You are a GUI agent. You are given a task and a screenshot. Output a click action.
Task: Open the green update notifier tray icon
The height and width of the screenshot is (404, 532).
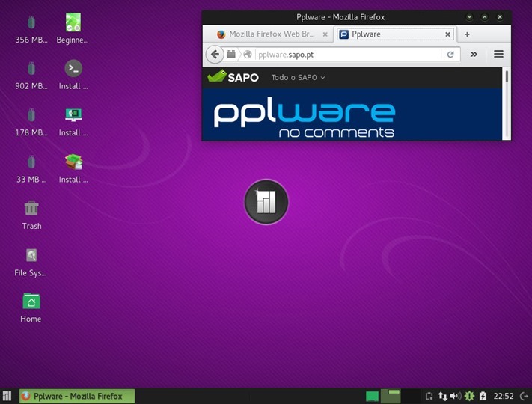pos(469,396)
